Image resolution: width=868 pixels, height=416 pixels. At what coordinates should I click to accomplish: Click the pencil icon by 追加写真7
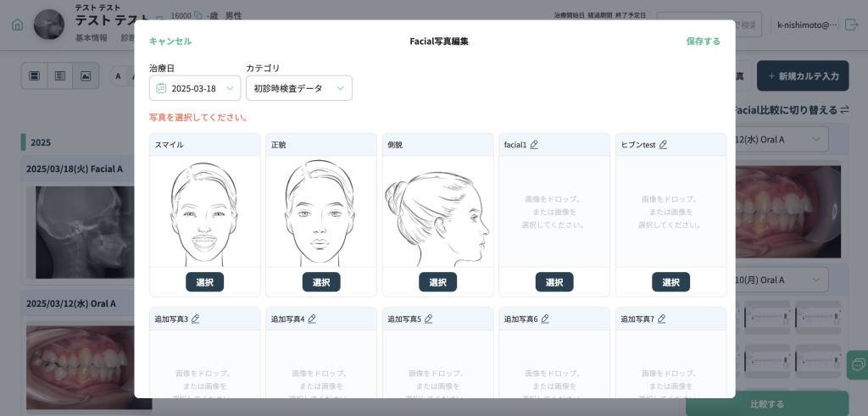point(661,319)
